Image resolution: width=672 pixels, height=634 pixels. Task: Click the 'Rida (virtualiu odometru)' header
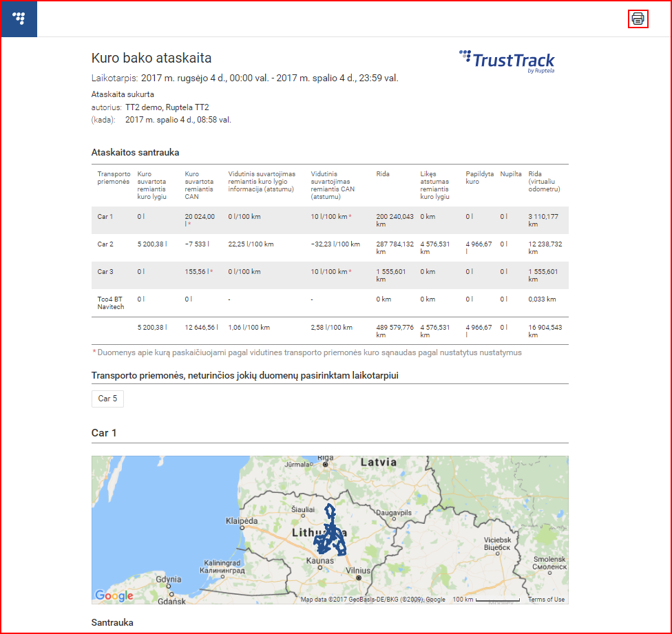point(545,181)
